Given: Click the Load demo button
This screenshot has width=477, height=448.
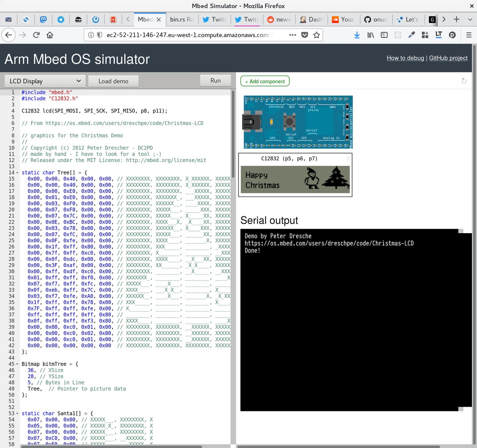Looking at the screenshot, I should click(x=113, y=81).
